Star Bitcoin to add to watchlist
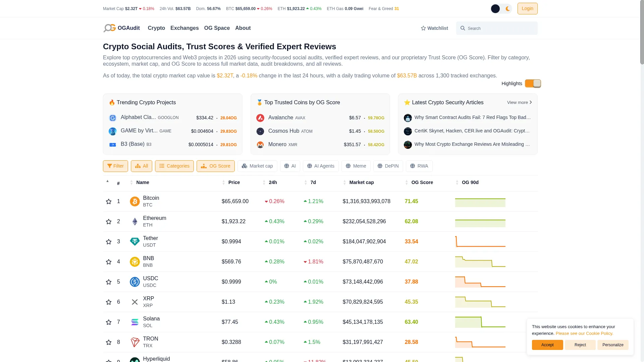 coord(109,201)
